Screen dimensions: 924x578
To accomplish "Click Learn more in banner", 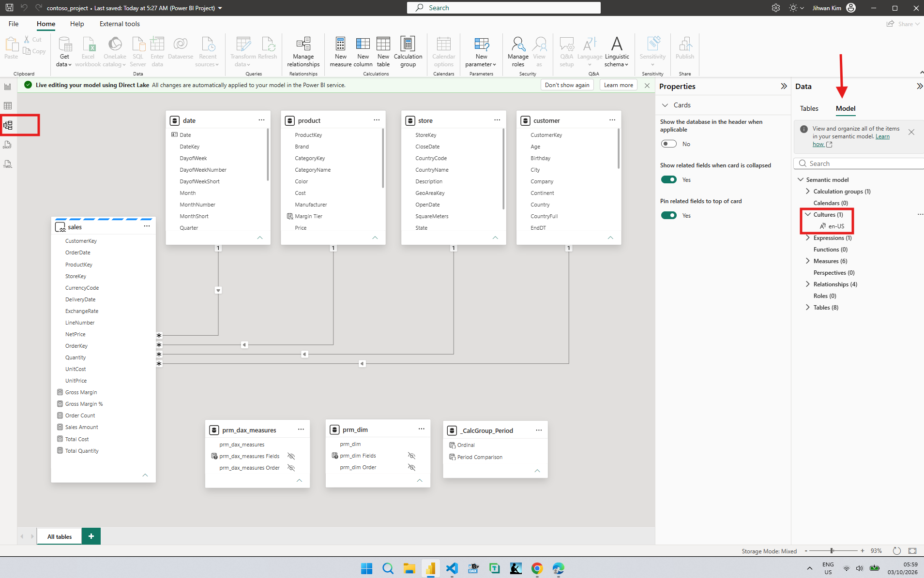I will [618, 85].
